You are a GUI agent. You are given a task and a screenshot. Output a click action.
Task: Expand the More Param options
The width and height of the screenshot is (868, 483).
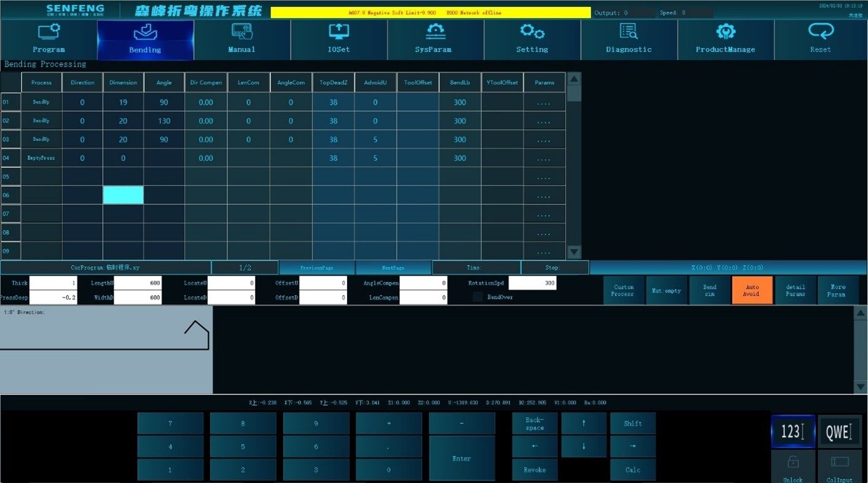(x=838, y=290)
